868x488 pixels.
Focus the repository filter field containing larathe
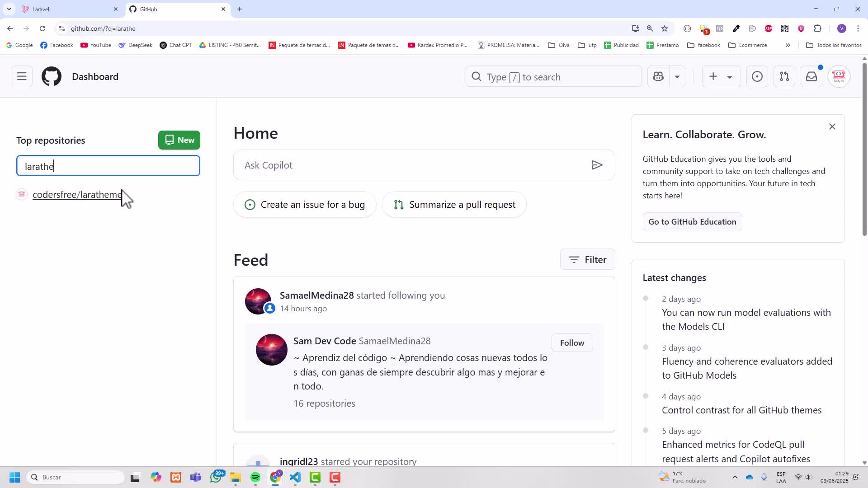click(x=108, y=166)
